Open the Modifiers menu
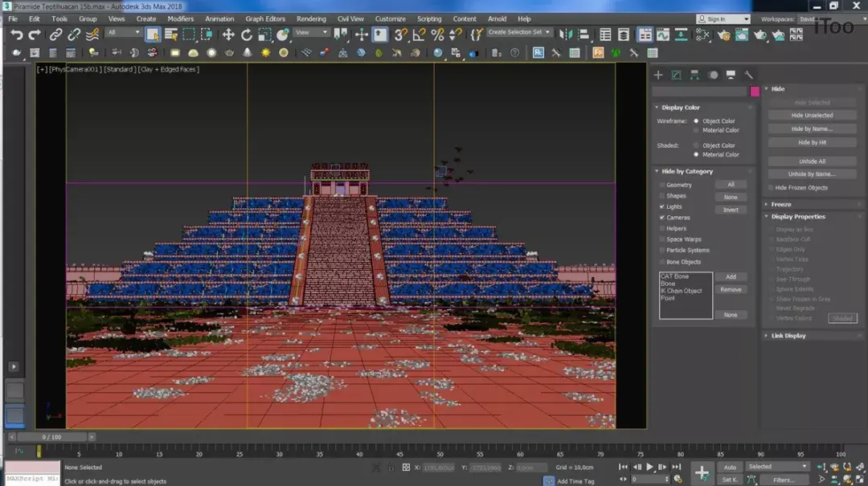This screenshot has width=868, height=486. pyautogui.click(x=180, y=18)
